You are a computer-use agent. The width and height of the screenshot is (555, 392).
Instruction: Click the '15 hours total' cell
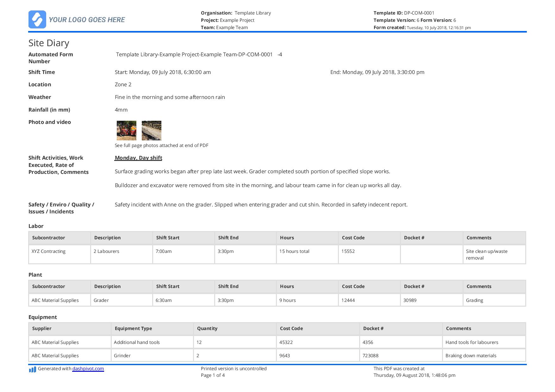tap(307, 254)
